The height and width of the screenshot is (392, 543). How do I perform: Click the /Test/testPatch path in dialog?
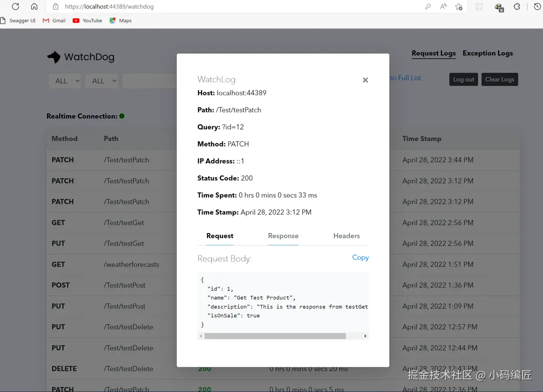tap(239, 110)
